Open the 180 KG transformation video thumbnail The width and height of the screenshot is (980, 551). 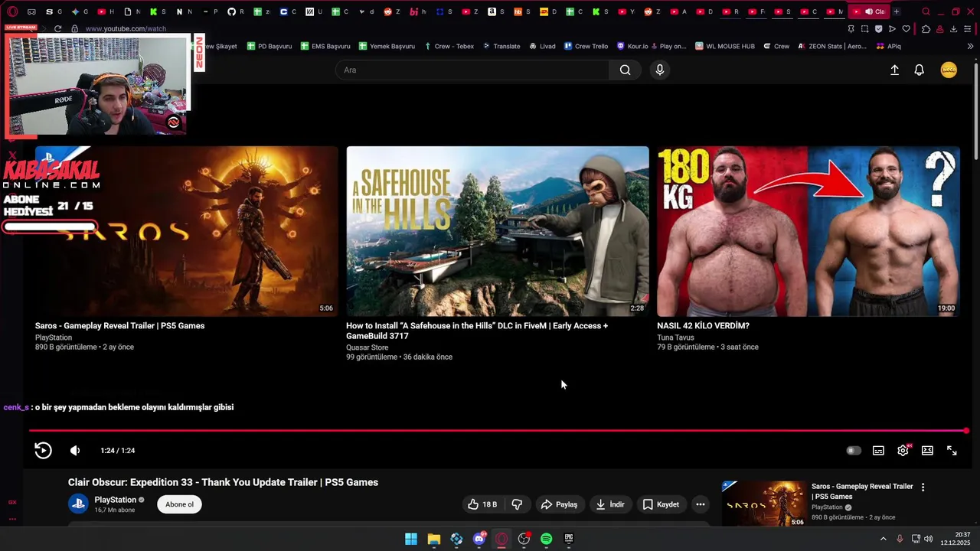point(808,231)
